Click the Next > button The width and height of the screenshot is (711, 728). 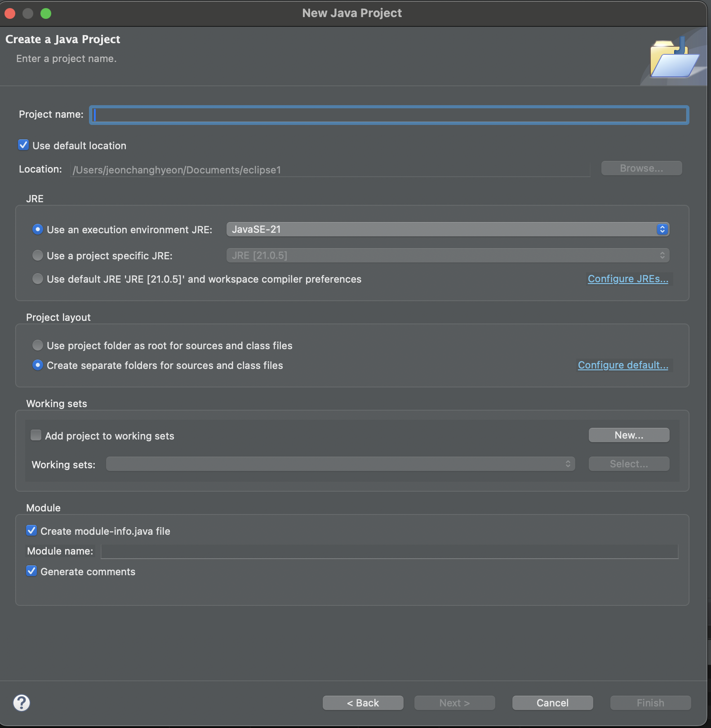click(454, 703)
